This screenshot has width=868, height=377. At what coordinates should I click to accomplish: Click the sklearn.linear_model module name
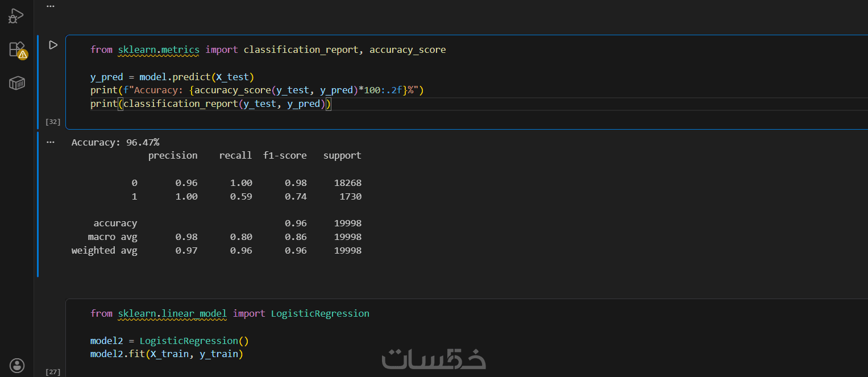172,313
